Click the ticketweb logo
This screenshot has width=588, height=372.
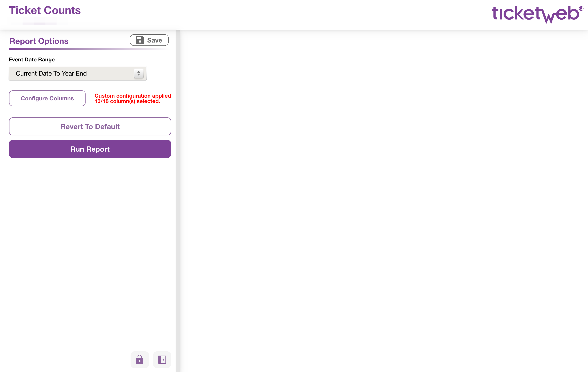click(x=537, y=14)
